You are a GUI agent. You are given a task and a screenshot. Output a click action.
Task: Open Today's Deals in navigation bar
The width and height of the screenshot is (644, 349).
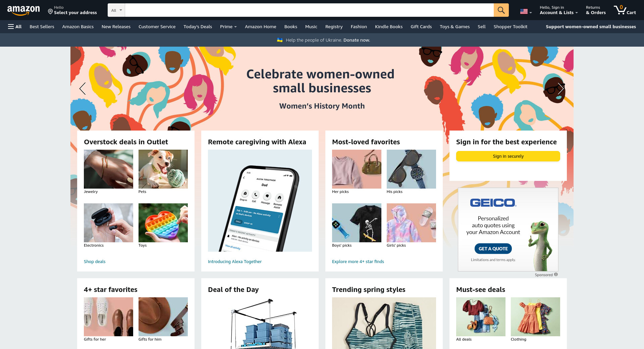pos(198,27)
